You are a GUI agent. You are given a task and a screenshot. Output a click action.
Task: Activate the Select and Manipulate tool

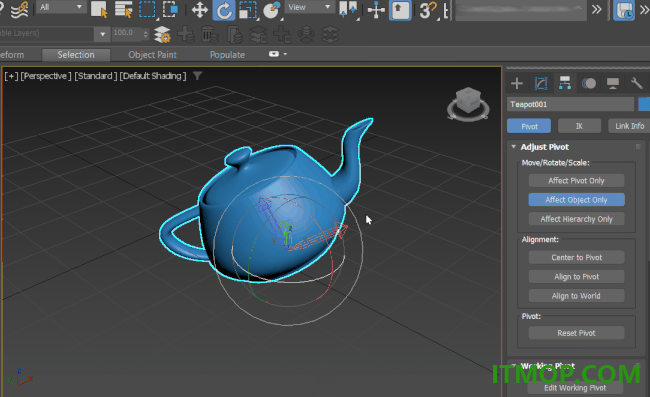tap(376, 10)
